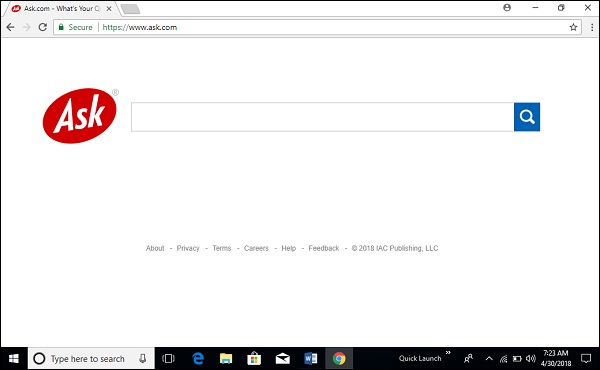Reload the page with the refresh icon
This screenshot has height=370, width=600.
coord(42,27)
